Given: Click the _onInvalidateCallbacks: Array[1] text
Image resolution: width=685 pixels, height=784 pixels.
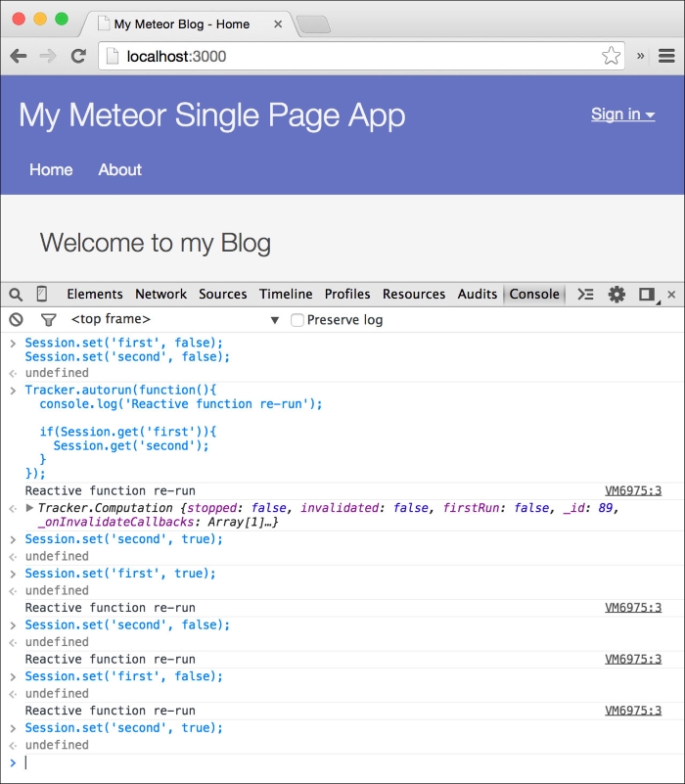Looking at the screenshot, I should coord(158,522).
